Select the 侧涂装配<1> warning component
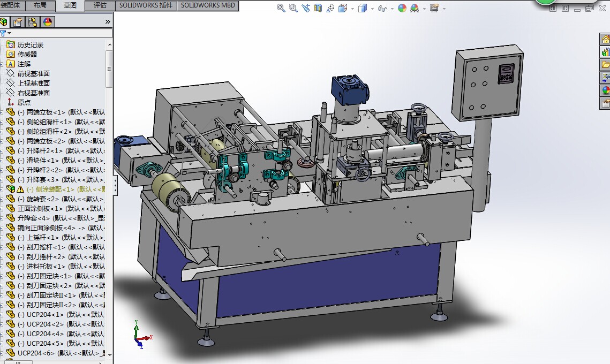Screen dimensions: 610x364 54,189
